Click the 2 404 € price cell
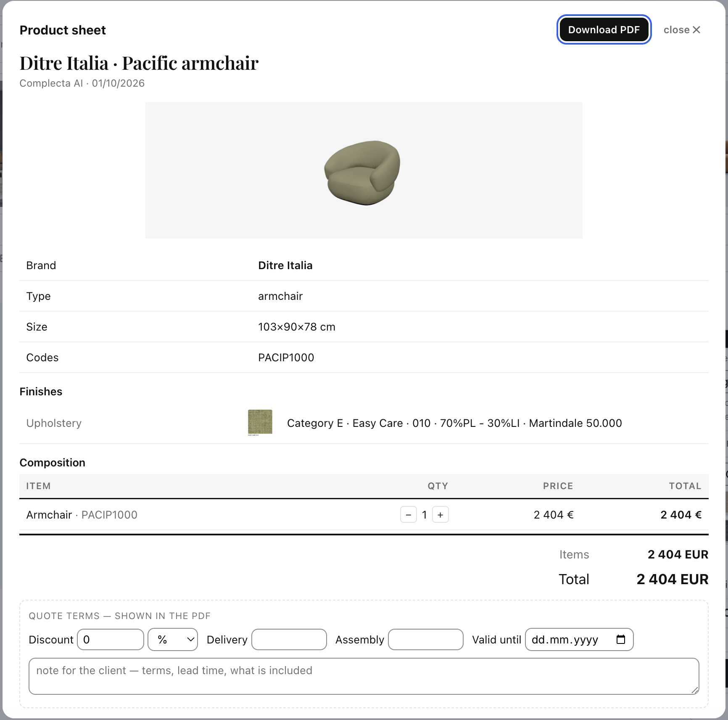 pos(554,515)
